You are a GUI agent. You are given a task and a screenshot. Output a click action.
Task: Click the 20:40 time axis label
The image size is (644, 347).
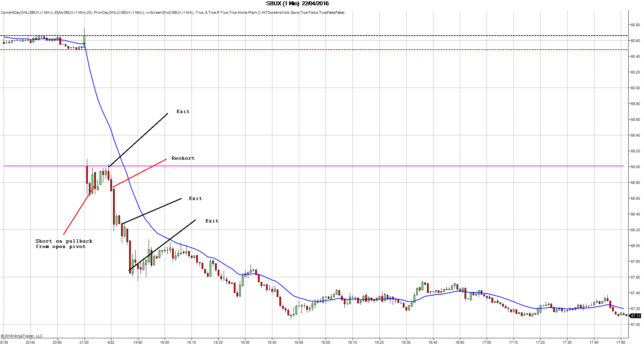[30, 342]
